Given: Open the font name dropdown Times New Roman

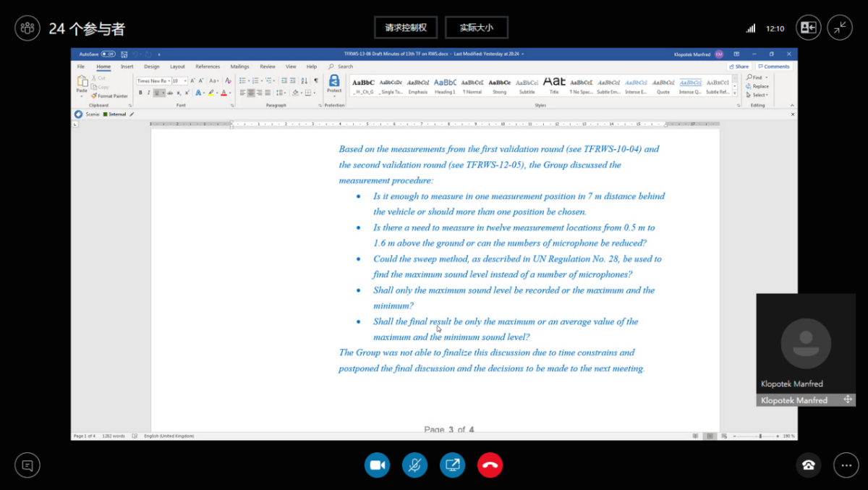Looking at the screenshot, I should click(152, 81).
